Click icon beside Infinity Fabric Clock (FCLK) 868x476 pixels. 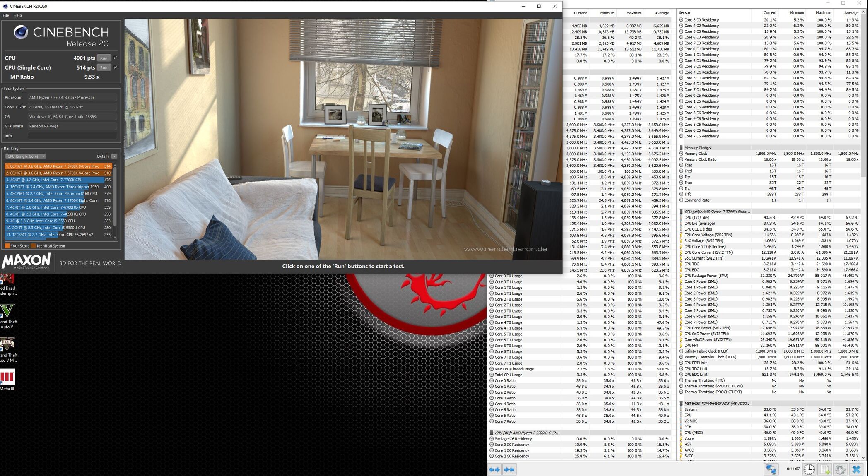(681, 351)
